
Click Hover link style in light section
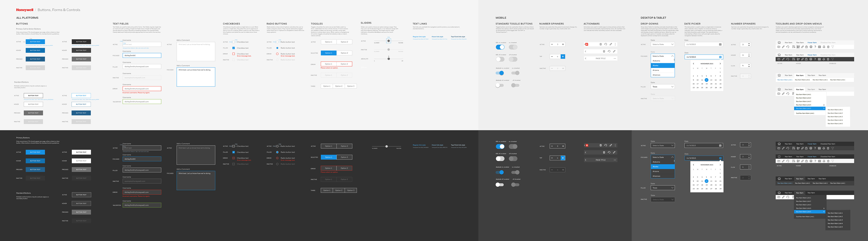pyautogui.click(x=438, y=37)
